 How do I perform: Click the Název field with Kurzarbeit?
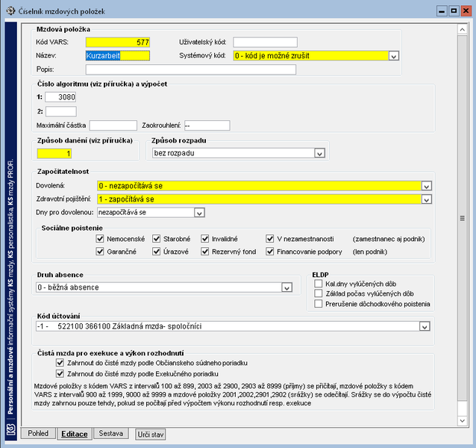[118, 55]
